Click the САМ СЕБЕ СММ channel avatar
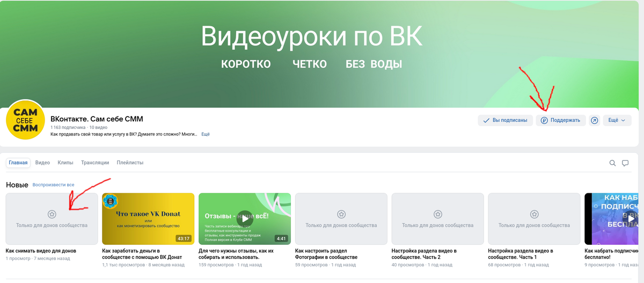644x283 pixels. [x=25, y=121]
